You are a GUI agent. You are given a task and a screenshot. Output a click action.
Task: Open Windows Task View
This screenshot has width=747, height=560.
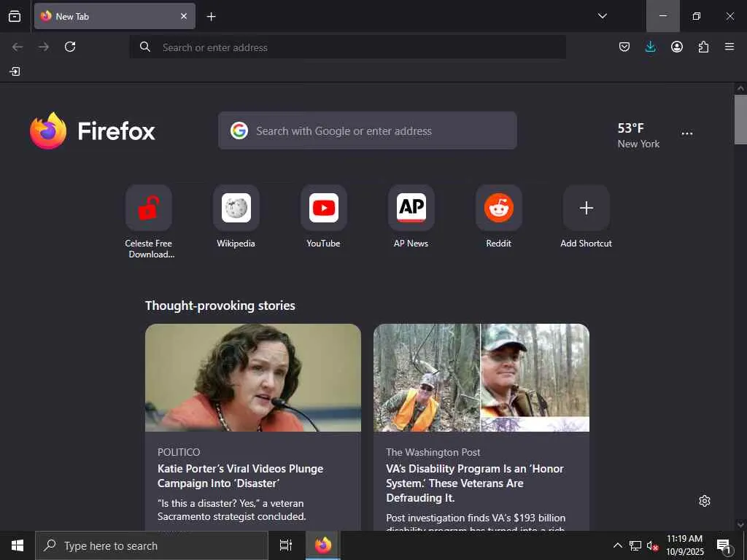pyautogui.click(x=286, y=545)
